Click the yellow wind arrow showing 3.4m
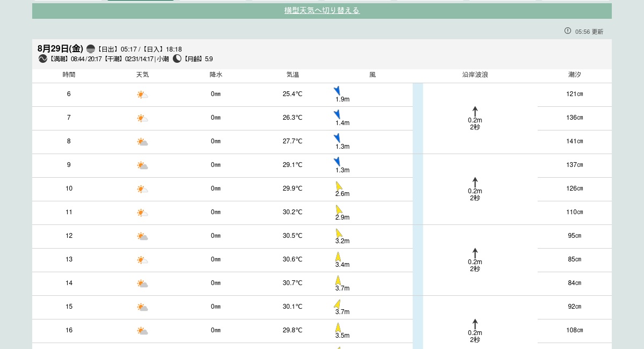This screenshot has height=349, width=644. 338,257
